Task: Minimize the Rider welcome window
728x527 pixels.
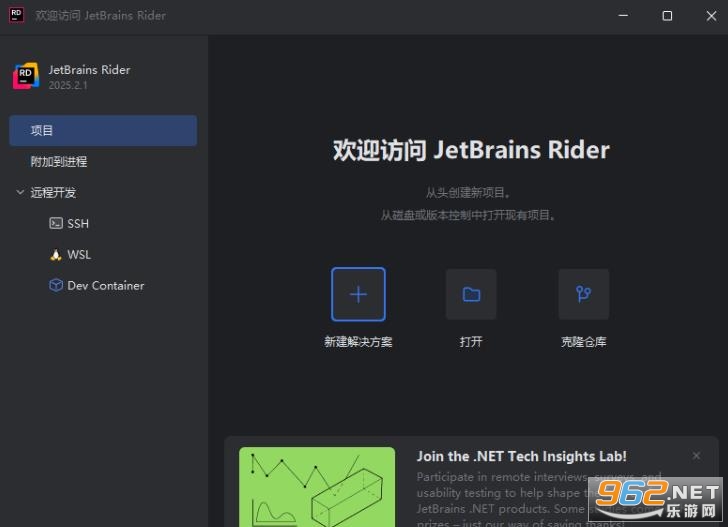Action: pos(623,15)
